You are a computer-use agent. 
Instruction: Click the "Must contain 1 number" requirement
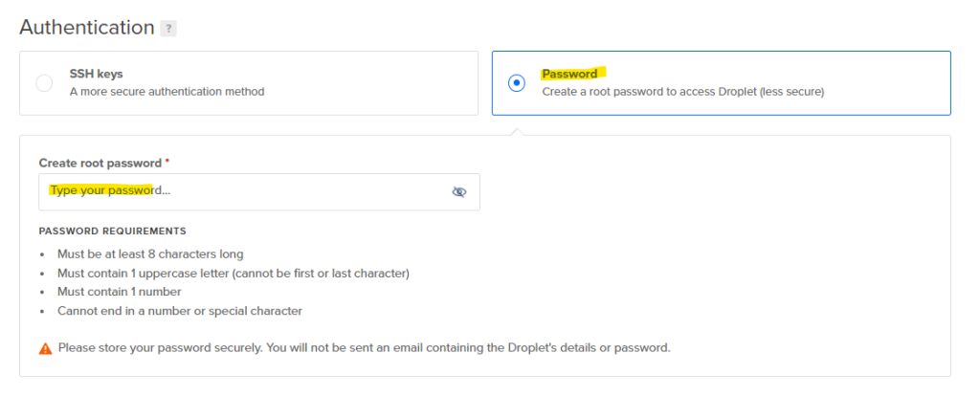coord(120,292)
